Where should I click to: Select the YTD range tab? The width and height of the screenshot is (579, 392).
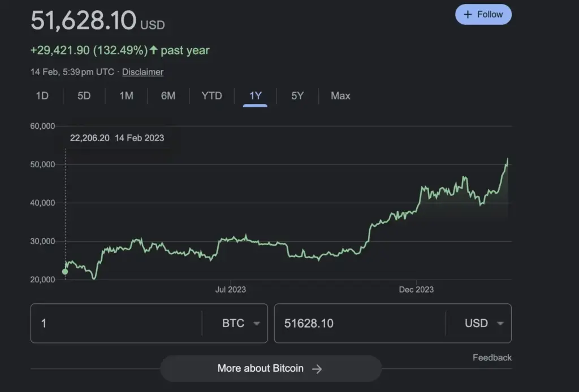(211, 96)
